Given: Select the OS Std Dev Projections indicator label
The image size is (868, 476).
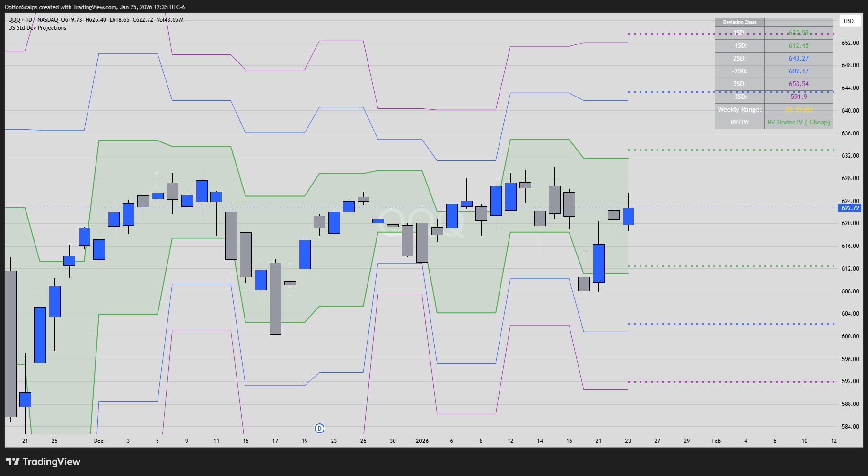Looking at the screenshot, I should click(x=37, y=28).
